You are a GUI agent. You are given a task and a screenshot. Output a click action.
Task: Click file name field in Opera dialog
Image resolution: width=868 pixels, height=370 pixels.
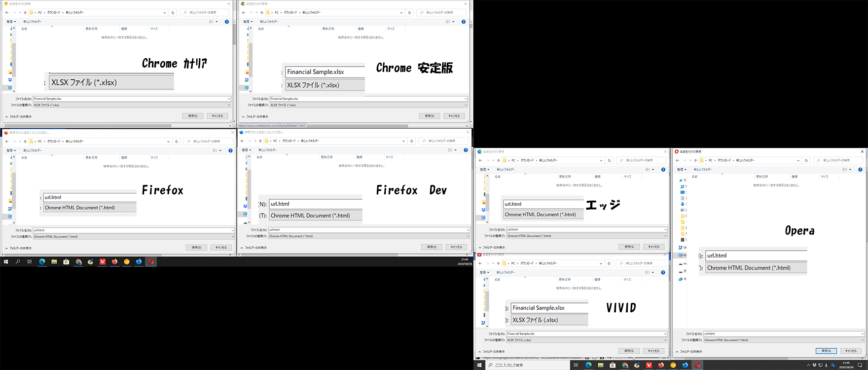click(784, 334)
